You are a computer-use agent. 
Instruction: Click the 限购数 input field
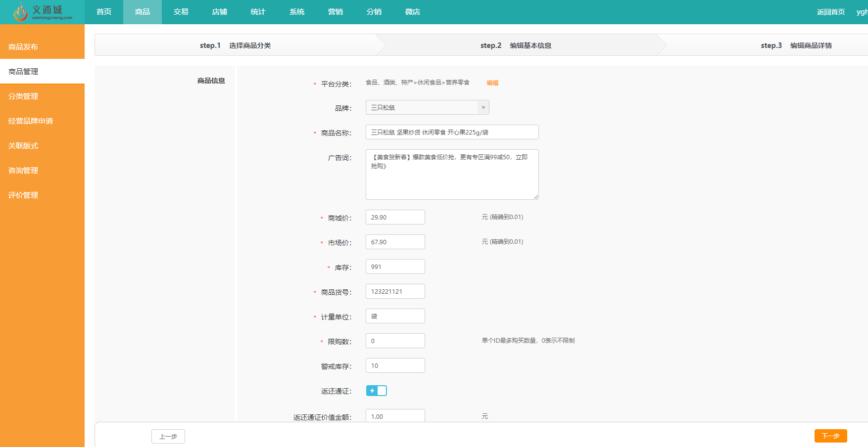click(x=395, y=341)
